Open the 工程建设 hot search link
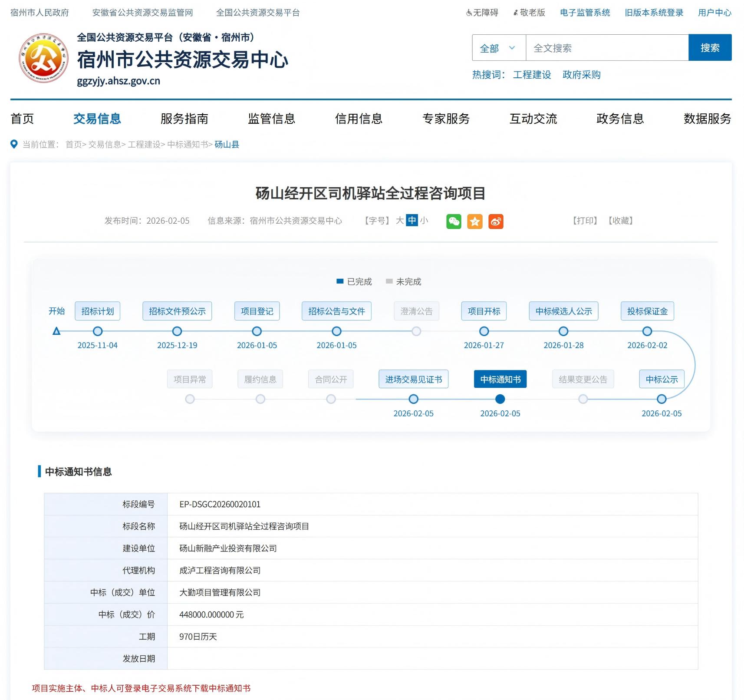Viewport: 744px width, 700px height. pyautogui.click(x=532, y=75)
